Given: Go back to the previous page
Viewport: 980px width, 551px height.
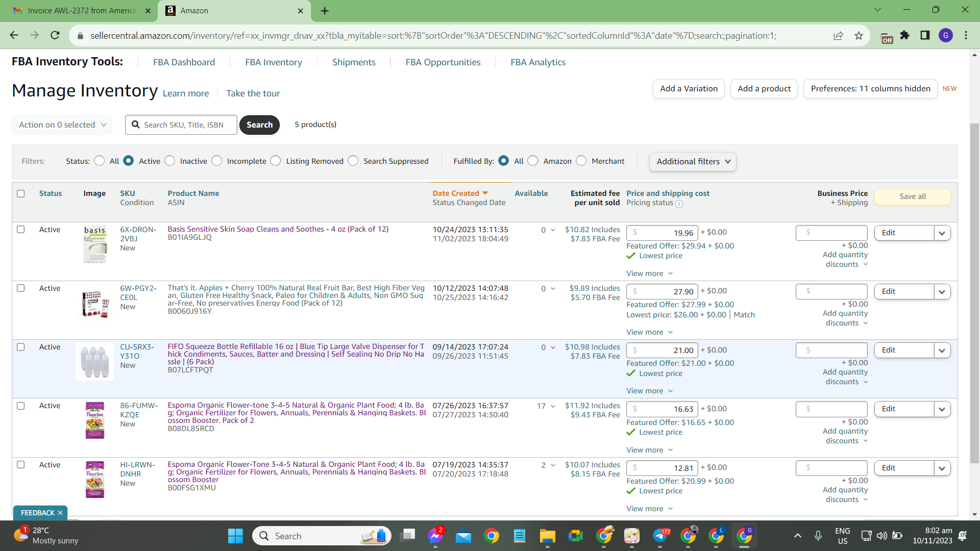Looking at the screenshot, I should pos(14,35).
